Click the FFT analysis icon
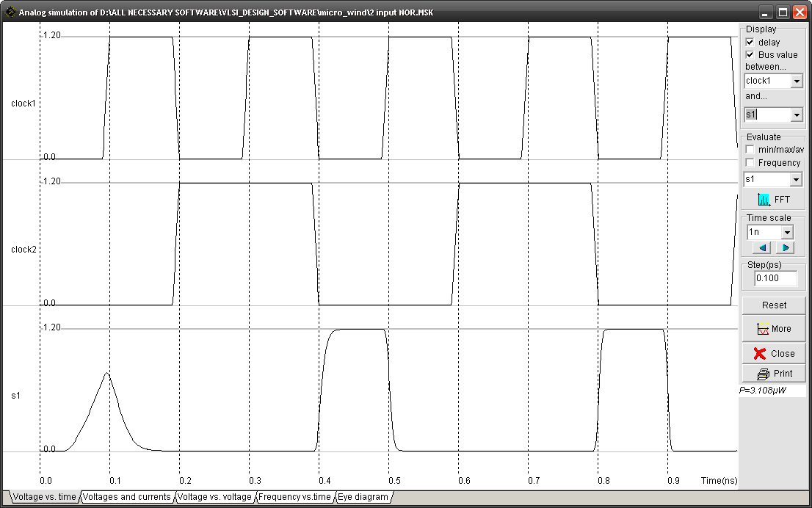This screenshot has width=812, height=508. click(764, 199)
